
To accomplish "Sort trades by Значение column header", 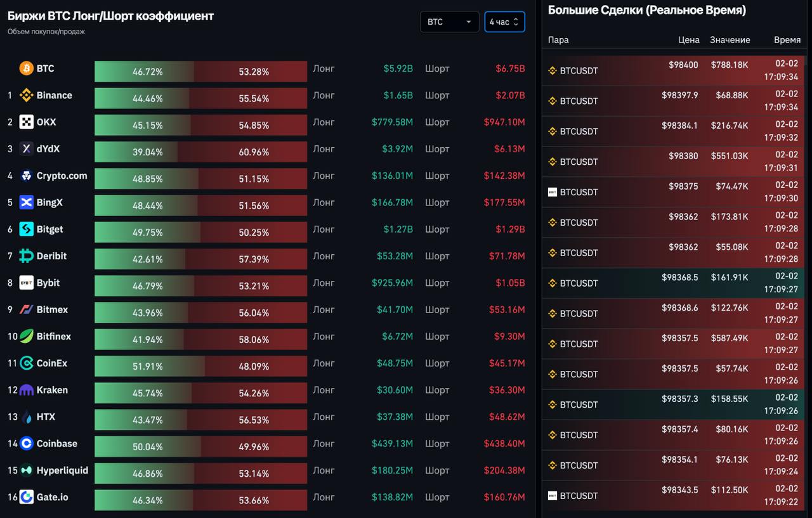I will [730, 39].
